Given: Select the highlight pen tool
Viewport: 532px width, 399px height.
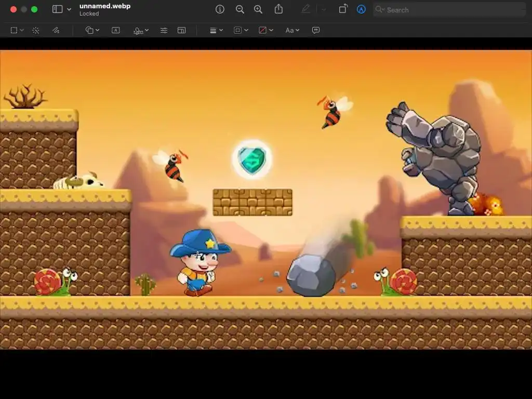Looking at the screenshot, I should [305, 9].
